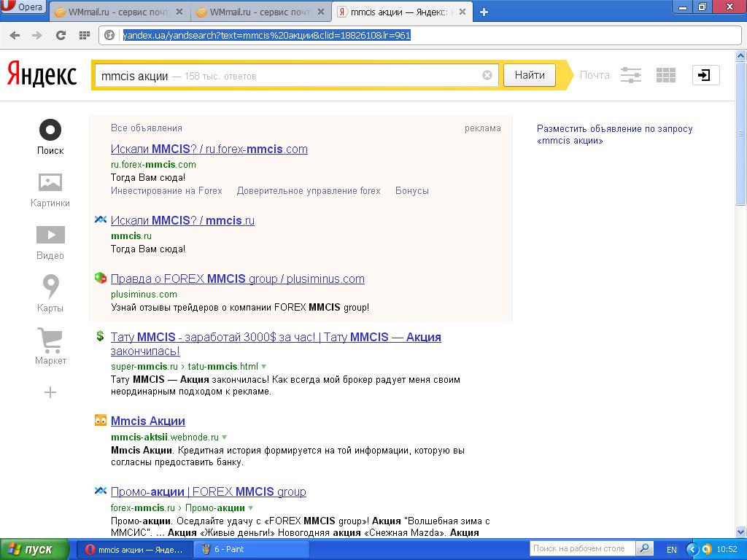Close the second WMmail.ru tab

click(321, 12)
